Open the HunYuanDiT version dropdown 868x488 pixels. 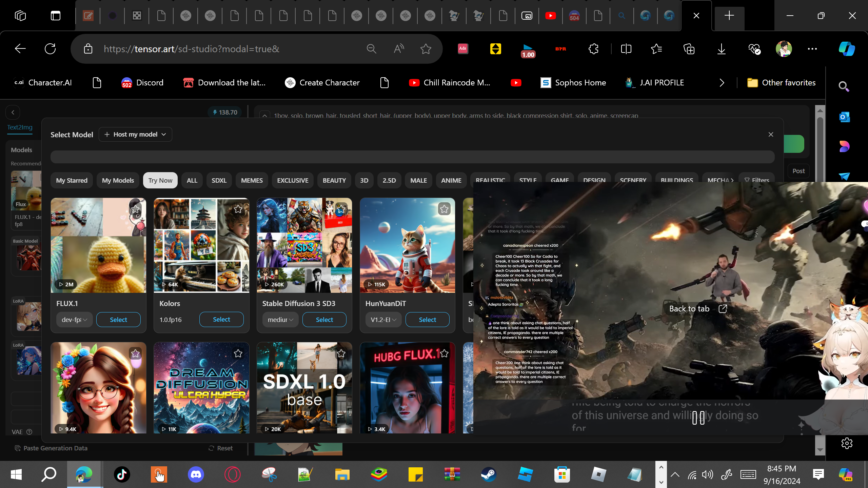(383, 320)
